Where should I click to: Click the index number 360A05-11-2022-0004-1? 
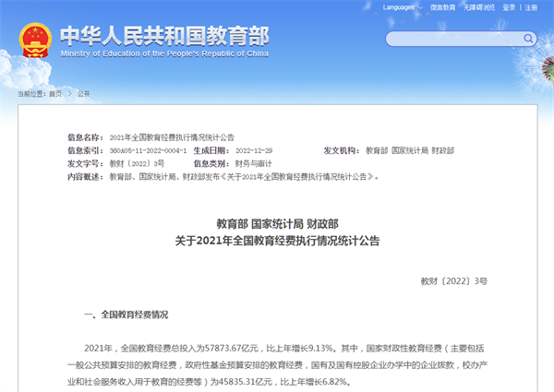coord(148,150)
